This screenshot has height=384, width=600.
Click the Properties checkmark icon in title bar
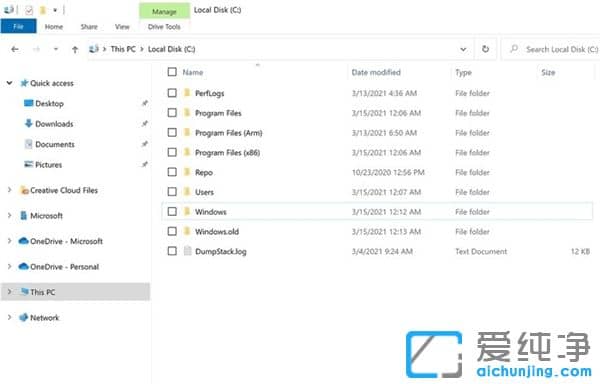pos(29,10)
